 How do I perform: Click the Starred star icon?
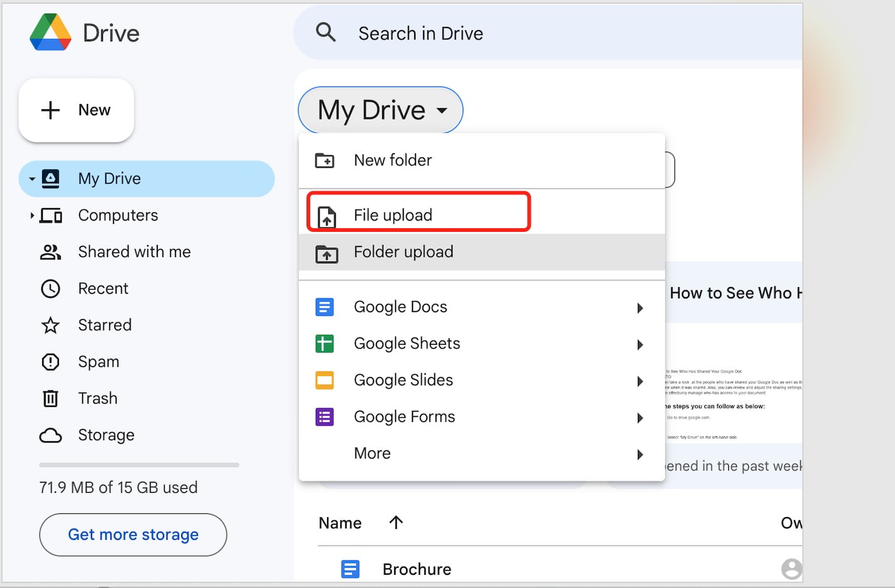tap(51, 325)
